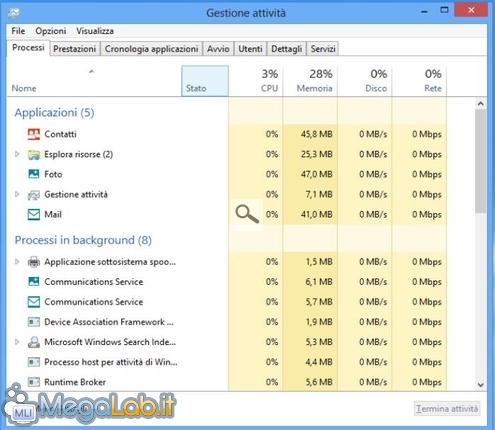Expand Microsoft Windows Search Indexer row

pyautogui.click(x=17, y=342)
